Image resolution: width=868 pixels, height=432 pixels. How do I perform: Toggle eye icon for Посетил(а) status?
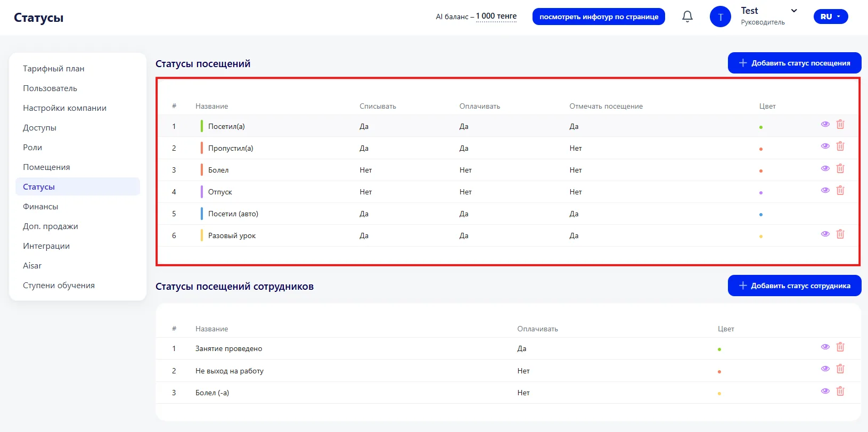825,124
